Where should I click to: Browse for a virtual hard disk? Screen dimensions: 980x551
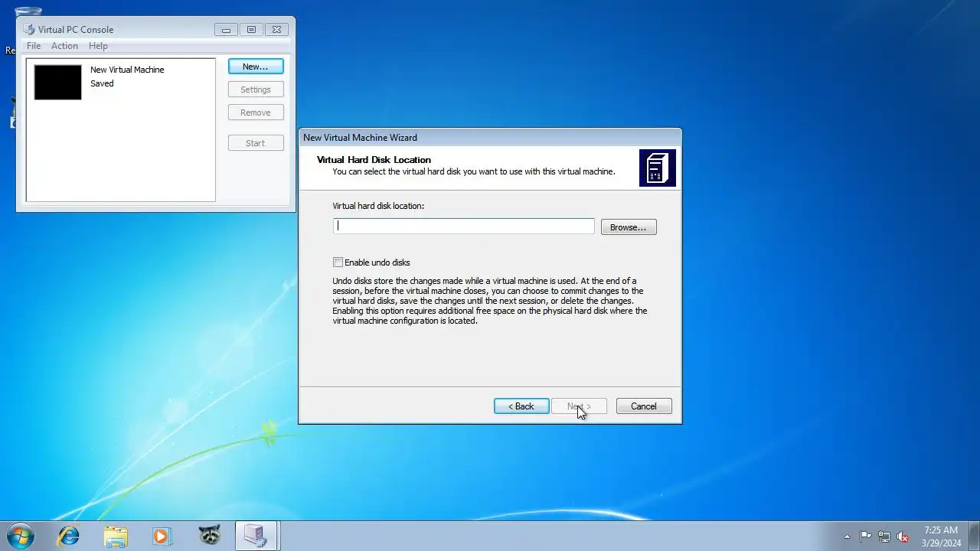click(629, 227)
